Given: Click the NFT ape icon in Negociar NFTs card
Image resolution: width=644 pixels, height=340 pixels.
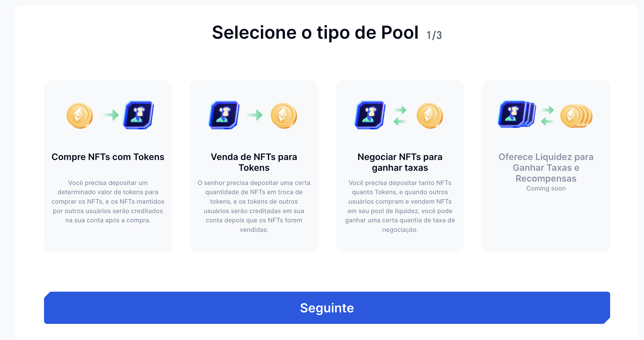Looking at the screenshot, I should coord(370,115).
